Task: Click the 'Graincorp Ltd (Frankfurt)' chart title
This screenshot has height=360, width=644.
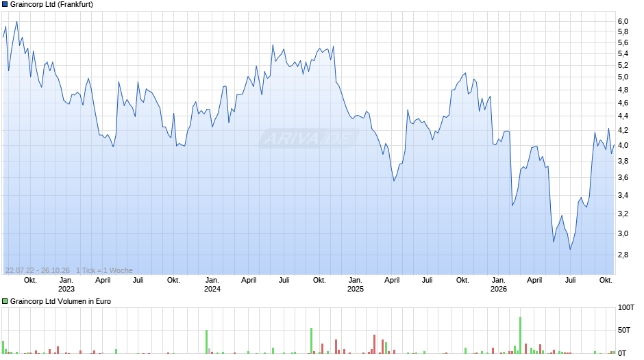Action: pos(51,5)
